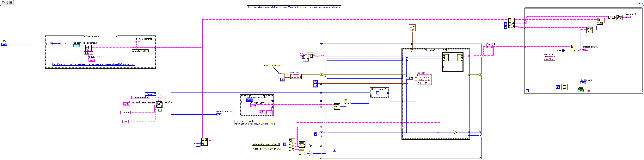Go to next case of "read from file" structure

117,36
